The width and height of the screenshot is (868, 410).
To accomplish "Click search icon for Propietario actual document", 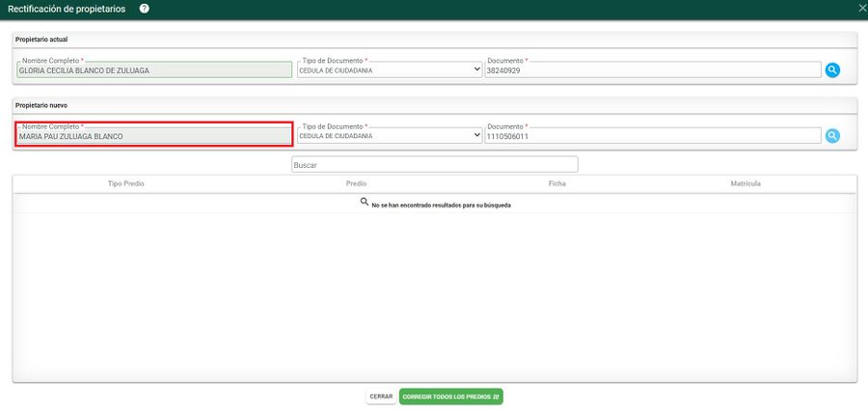I will click(832, 70).
